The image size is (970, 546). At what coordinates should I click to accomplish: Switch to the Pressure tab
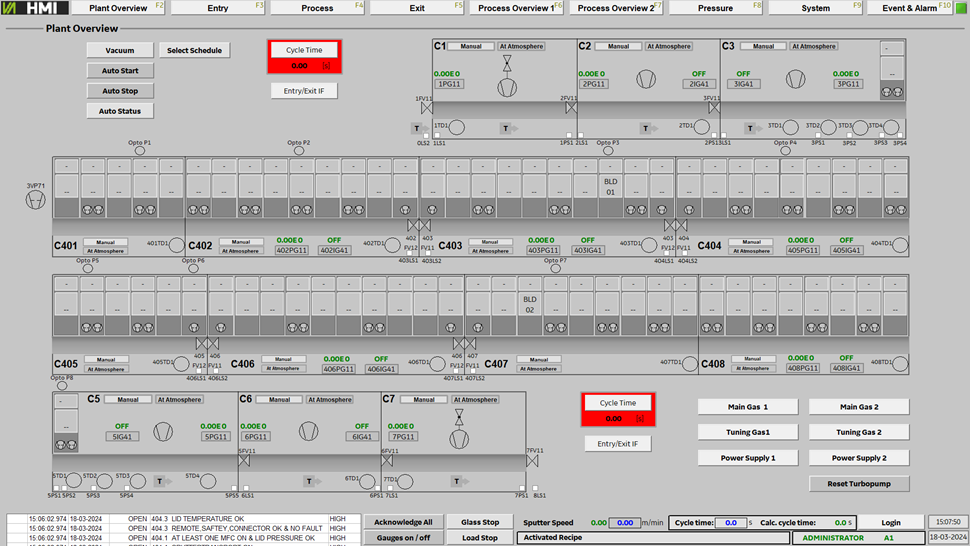click(716, 8)
